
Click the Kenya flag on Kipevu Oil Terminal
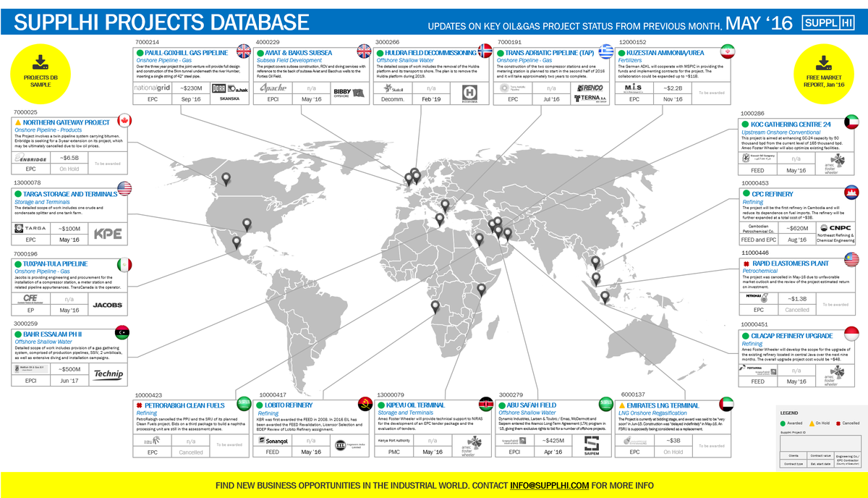click(485, 404)
